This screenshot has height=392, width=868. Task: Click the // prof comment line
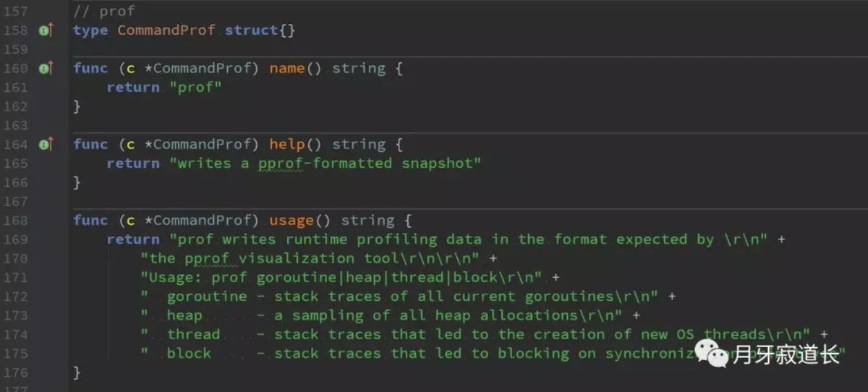click(104, 12)
